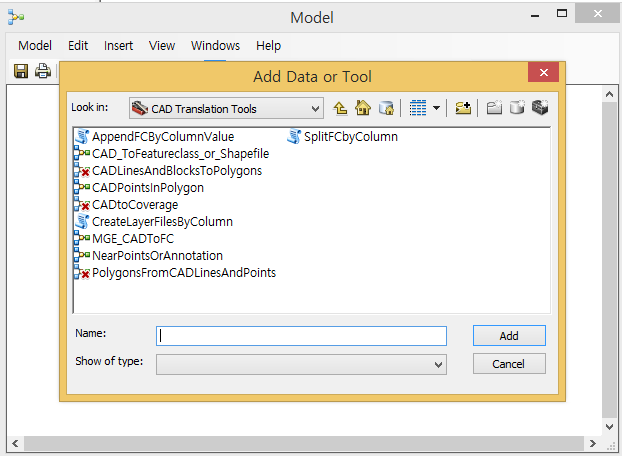Select the SplitFCbyColumn script icon

294,136
